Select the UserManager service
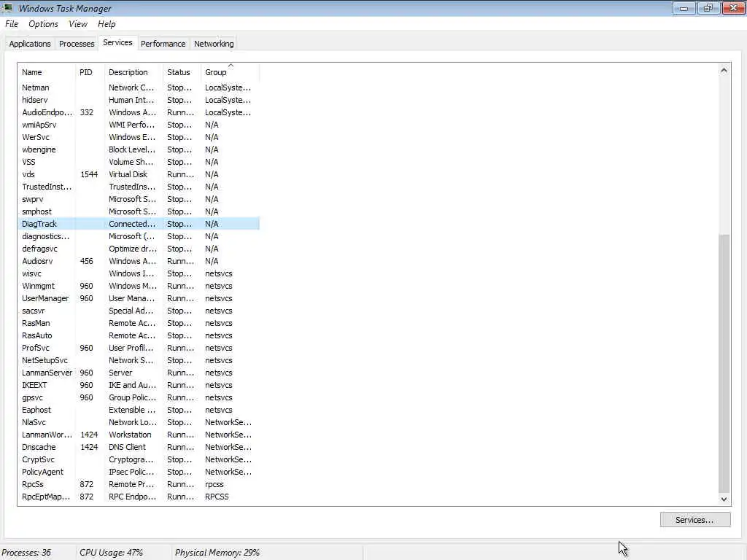 pyautogui.click(x=139, y=298)
